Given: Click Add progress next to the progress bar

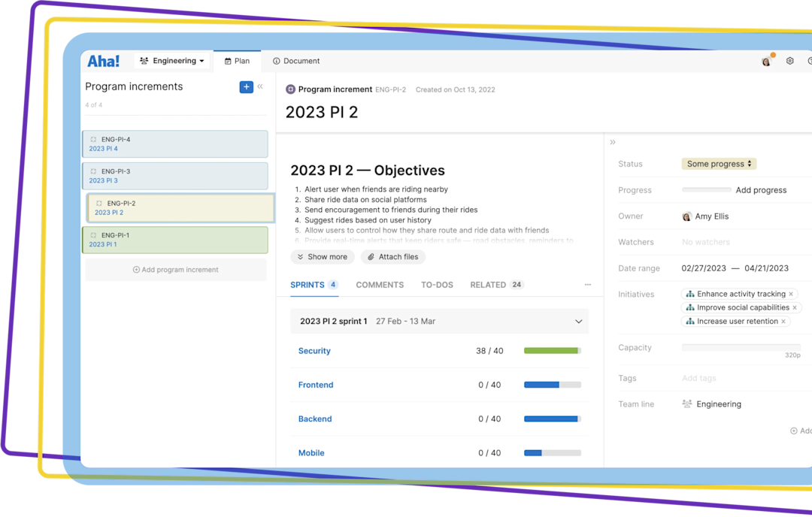Looking at the screenshot, I should click(761, 189).
